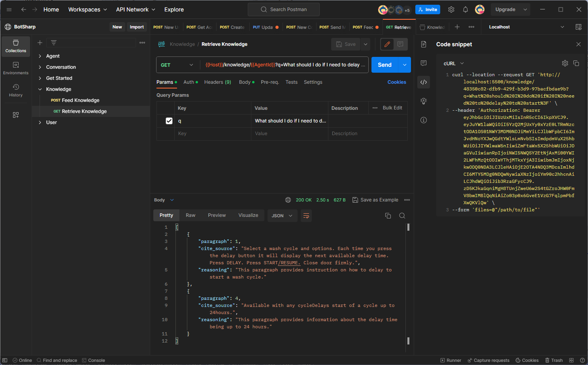Open the configure workspace sidebar grid icon
588x365 pixels.
(16, 115)
